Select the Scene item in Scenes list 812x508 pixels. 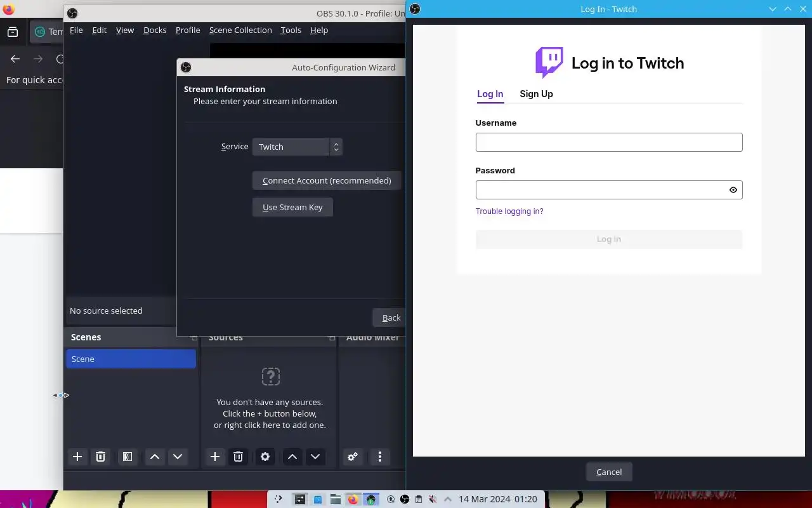coord(131,359)
